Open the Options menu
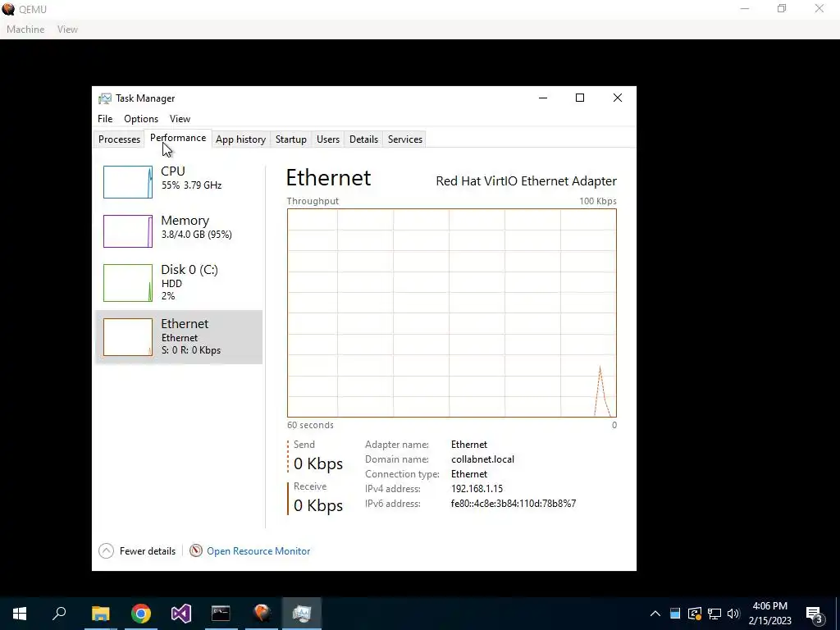The image size is (840, 630). (141, 119)
